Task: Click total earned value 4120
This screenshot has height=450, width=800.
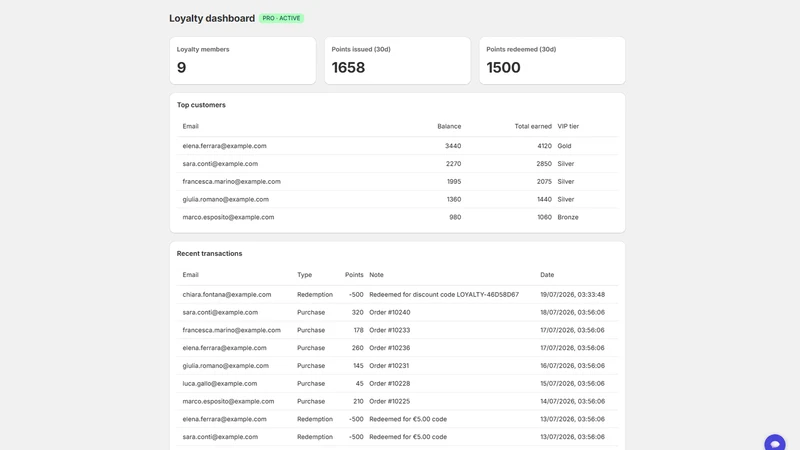Action: pos(544,146)
